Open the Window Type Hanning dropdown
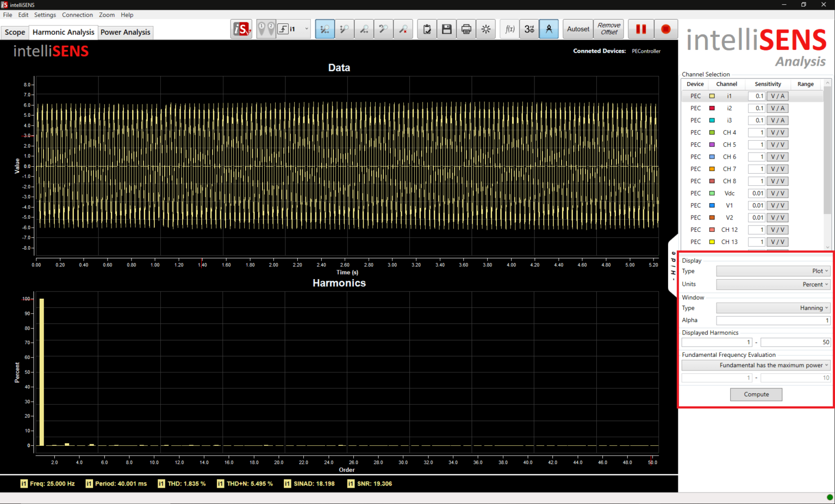835x504 pixels. (772, 308)
